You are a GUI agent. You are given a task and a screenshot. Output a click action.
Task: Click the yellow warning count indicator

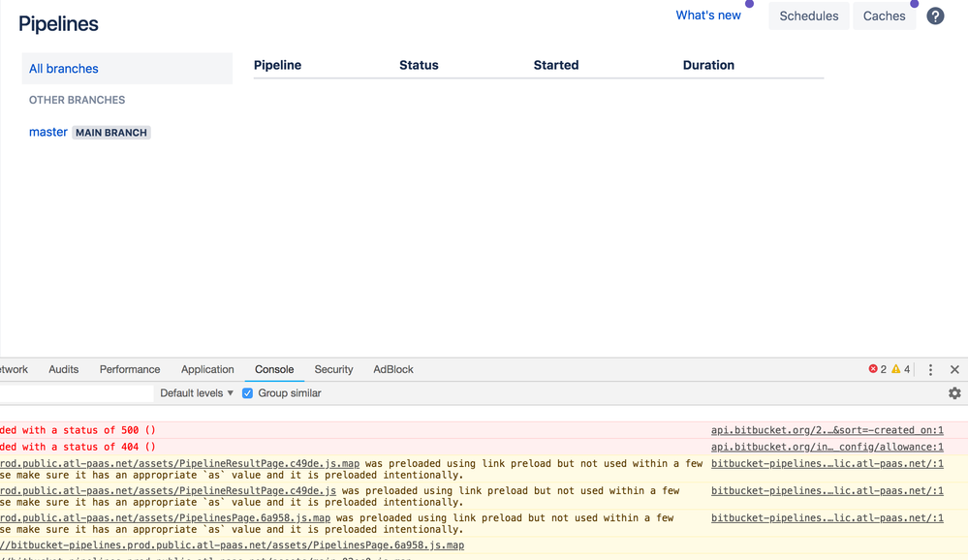(901, 369)
